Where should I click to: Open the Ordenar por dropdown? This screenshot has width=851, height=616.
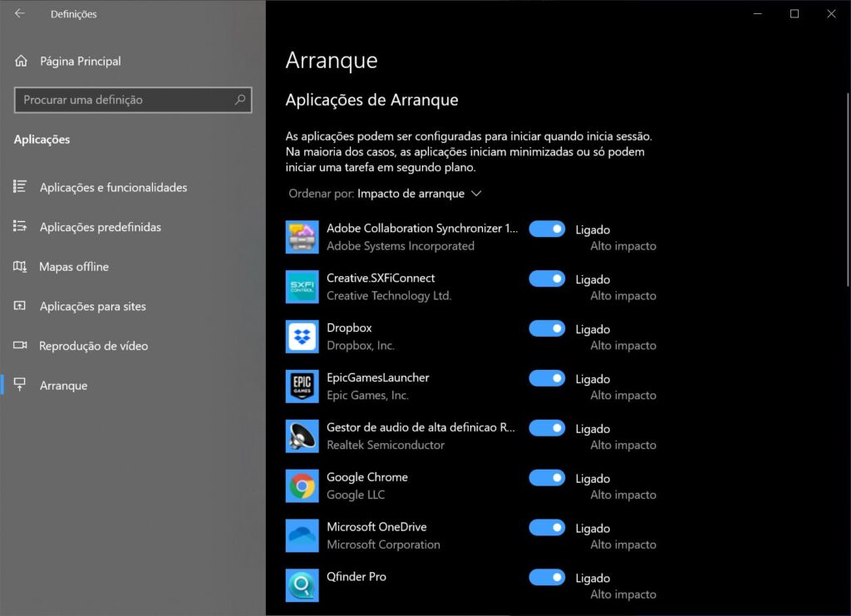pos(386,194)
